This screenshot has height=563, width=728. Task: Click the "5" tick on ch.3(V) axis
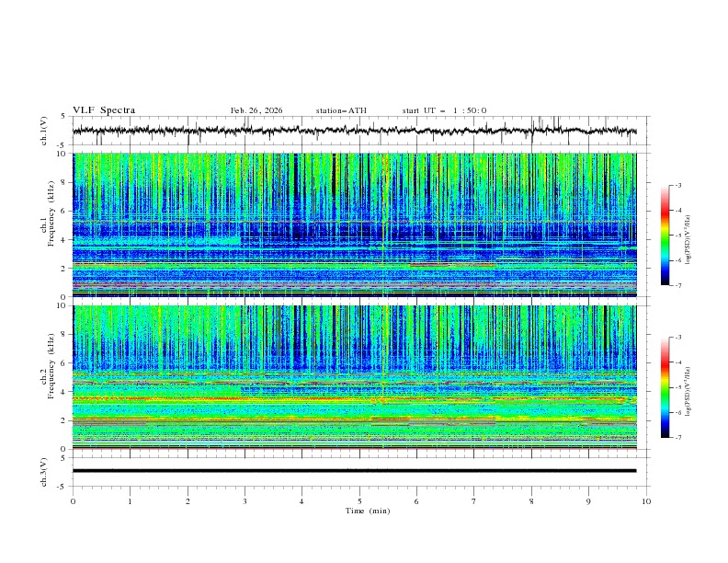tap(63, 458)
